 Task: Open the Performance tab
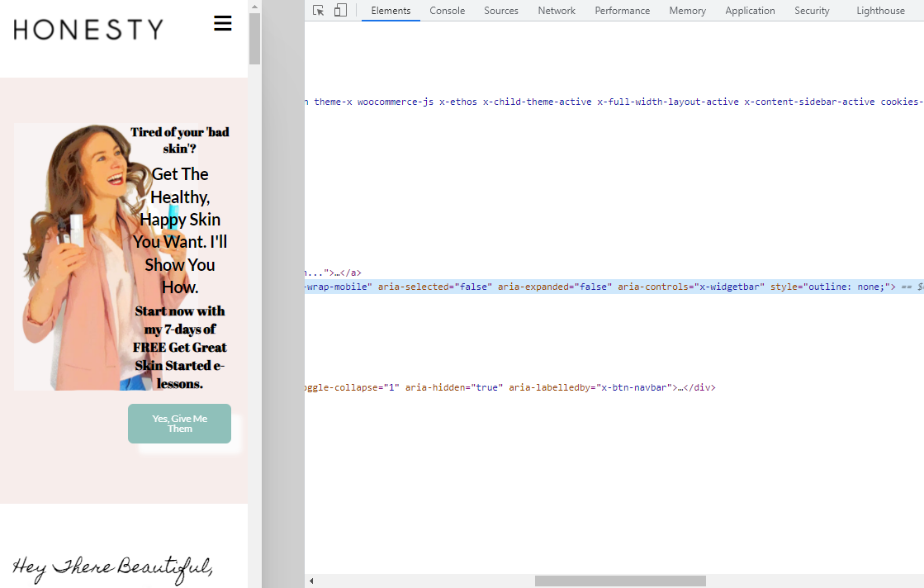[623, 11]
